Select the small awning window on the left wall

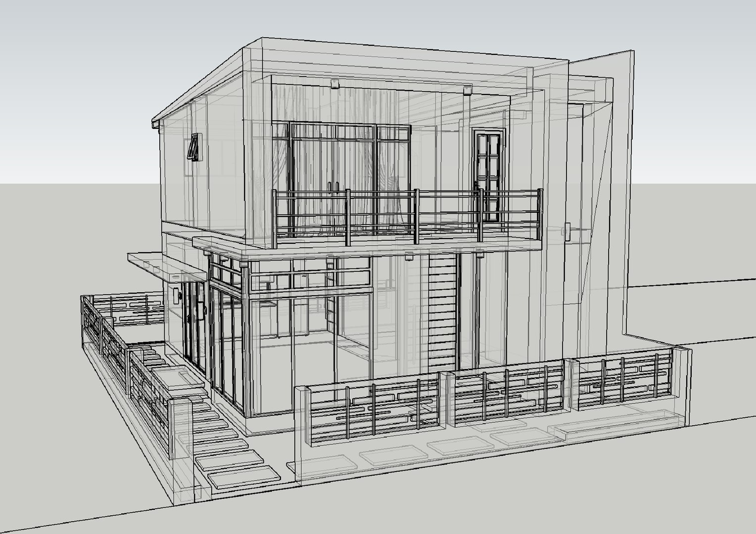pyautogui.click(x=193, y=146)
